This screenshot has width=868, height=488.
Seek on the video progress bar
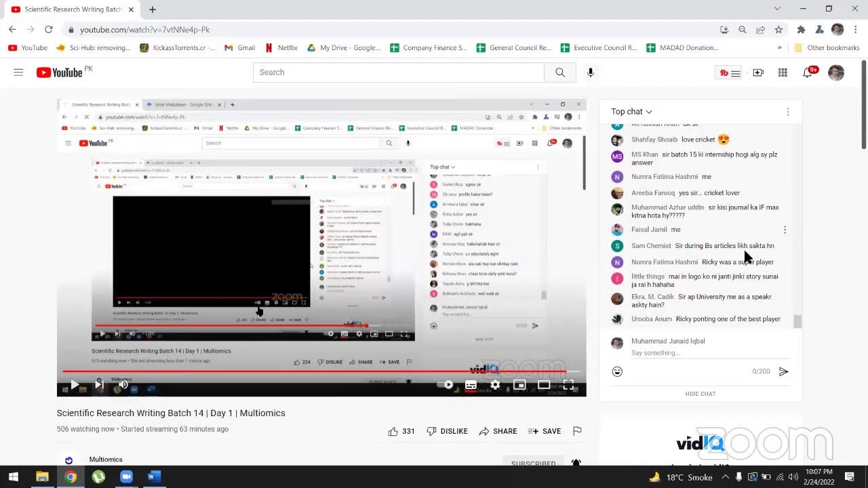point(321,371)
